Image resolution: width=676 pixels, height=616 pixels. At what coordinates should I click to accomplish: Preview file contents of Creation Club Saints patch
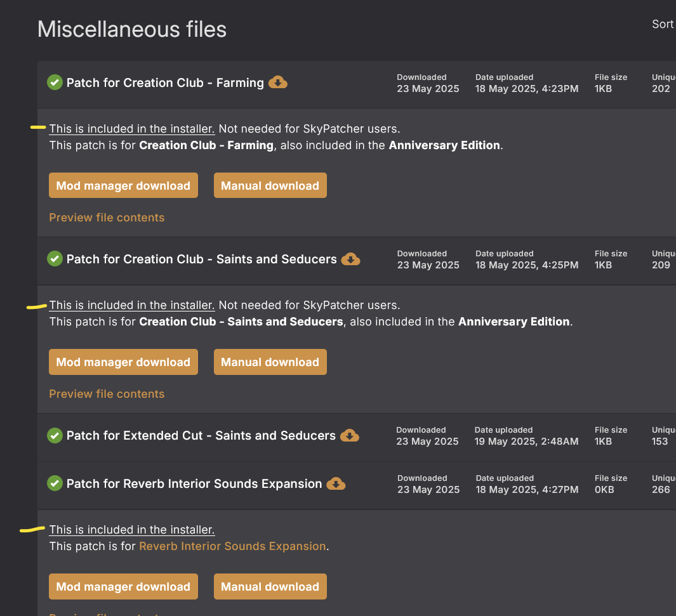pyautogui.click(x=107, y=394)
